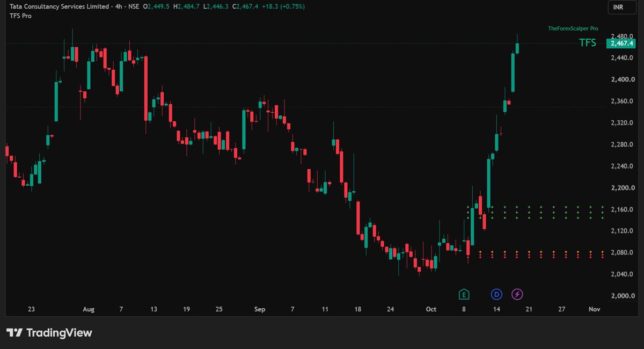Click the 2,160.0 price axis label
The height and width of the screenshot is (349, 644).
pos(623,209)
